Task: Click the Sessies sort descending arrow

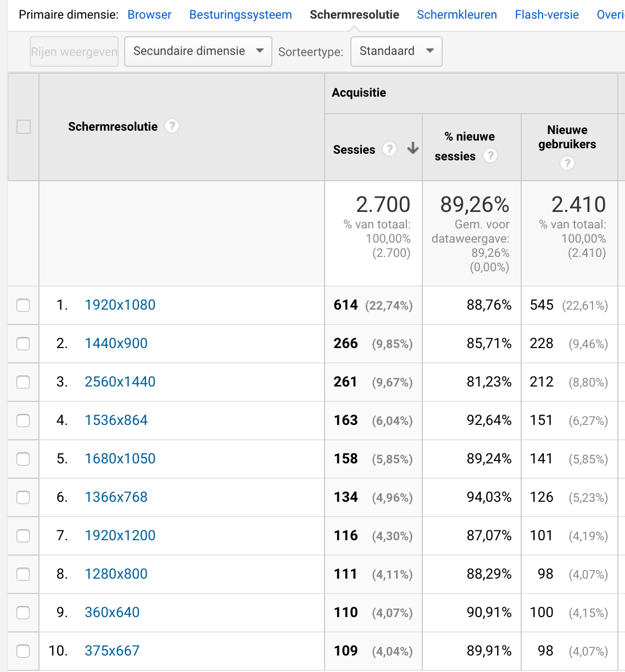Action: (413, 148)
